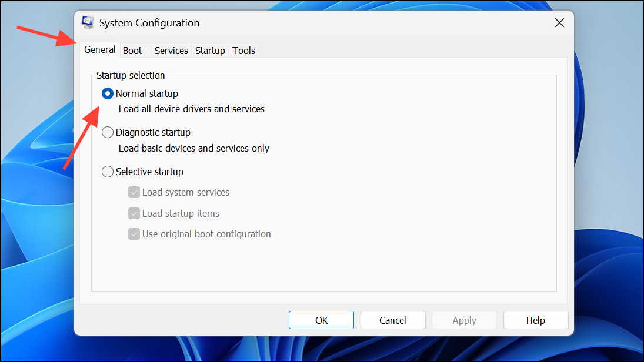
Task: Click the Load all device drivers description text
Action: pyautogui.click(x=191, y=109)
